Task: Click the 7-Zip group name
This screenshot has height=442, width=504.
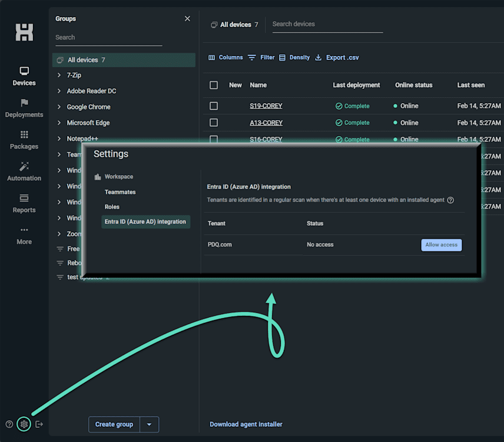Action: click(74, 75)
